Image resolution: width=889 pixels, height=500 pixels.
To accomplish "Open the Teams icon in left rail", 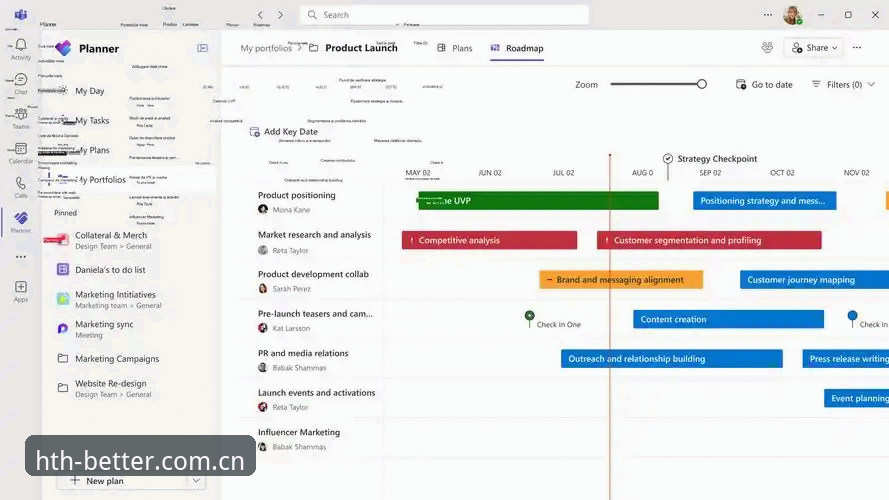I will pyautogui.click(x=21, y=115).
